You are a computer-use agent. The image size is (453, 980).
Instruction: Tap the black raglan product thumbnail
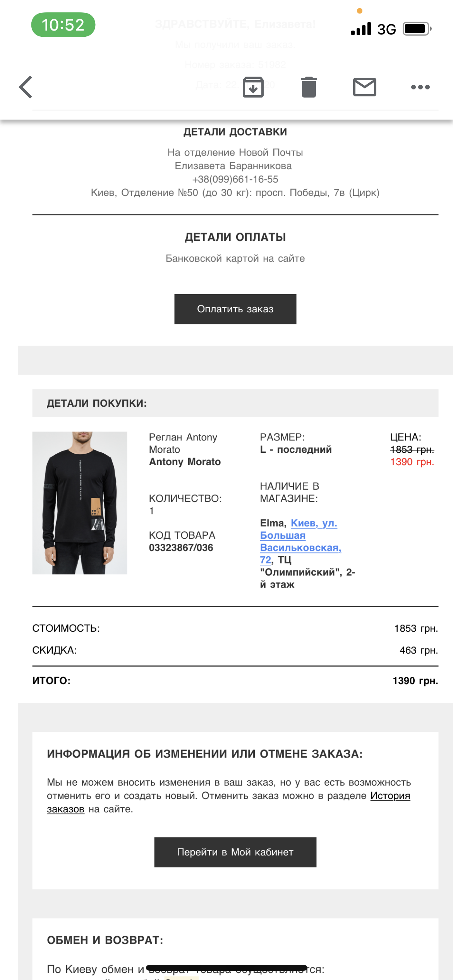(x=80, y=503)
